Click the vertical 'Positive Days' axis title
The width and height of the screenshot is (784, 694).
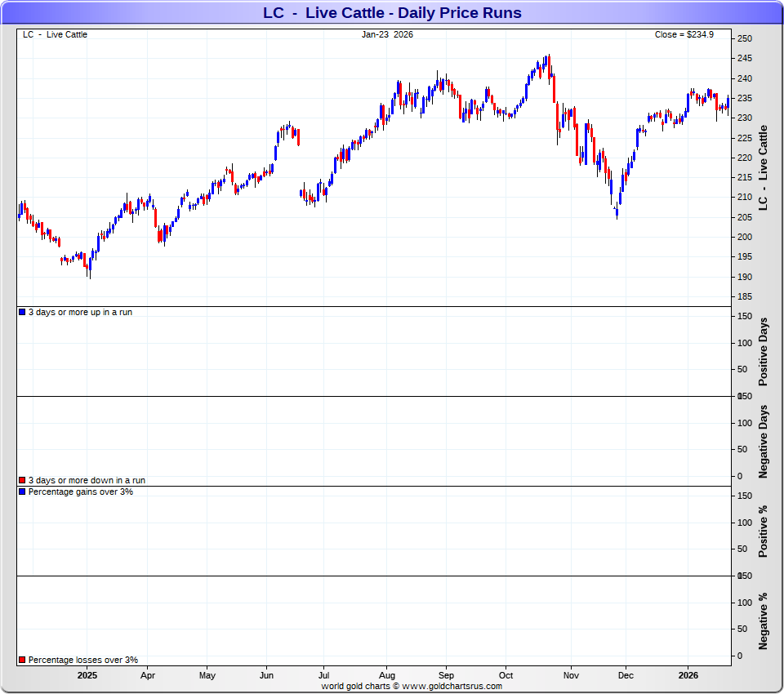pos(763,352)
